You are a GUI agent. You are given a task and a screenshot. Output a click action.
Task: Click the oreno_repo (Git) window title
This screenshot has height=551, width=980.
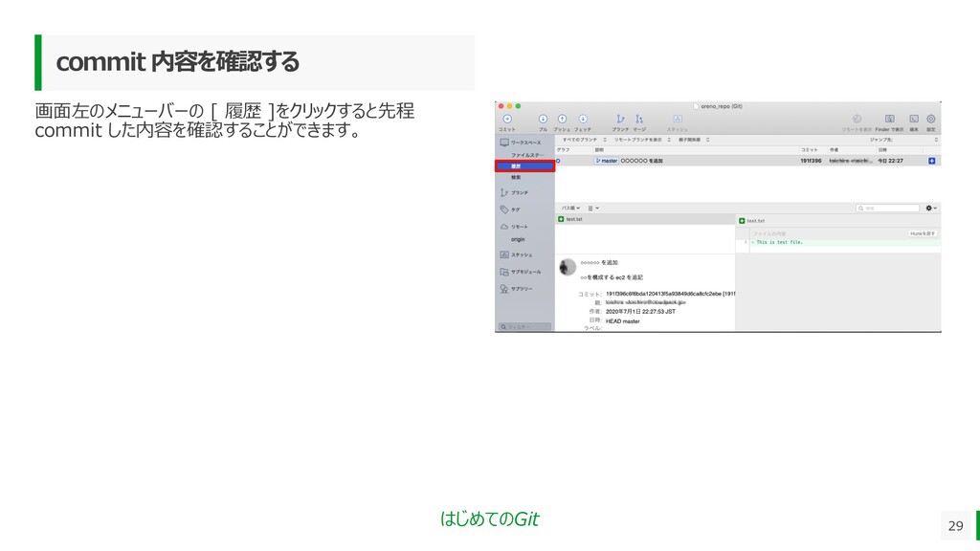722,106
